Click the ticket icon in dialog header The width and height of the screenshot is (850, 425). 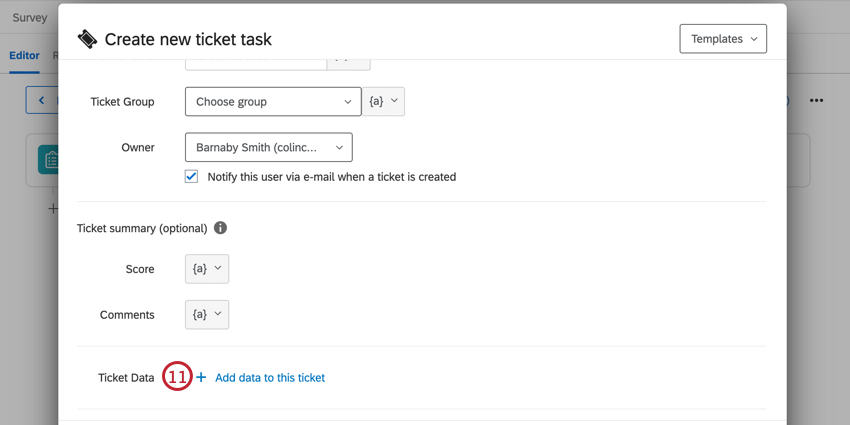(88, 39)
